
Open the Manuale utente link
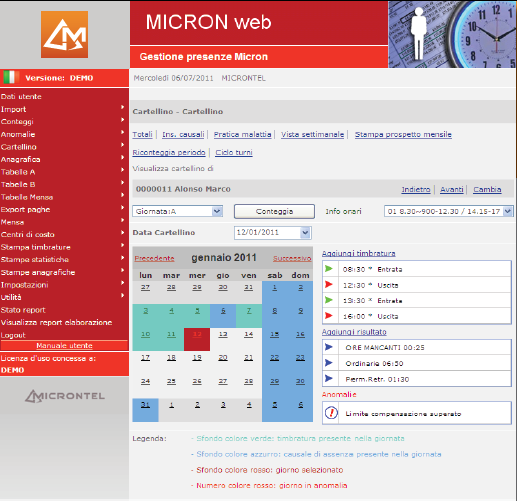point(64,345)
